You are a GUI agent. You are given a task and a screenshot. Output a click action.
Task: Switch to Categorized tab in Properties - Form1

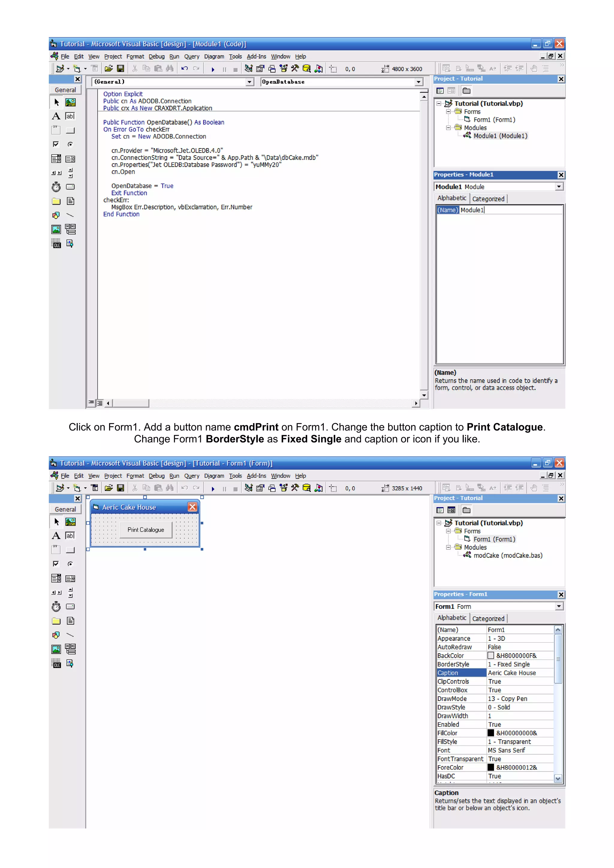[x=488, y=619]
